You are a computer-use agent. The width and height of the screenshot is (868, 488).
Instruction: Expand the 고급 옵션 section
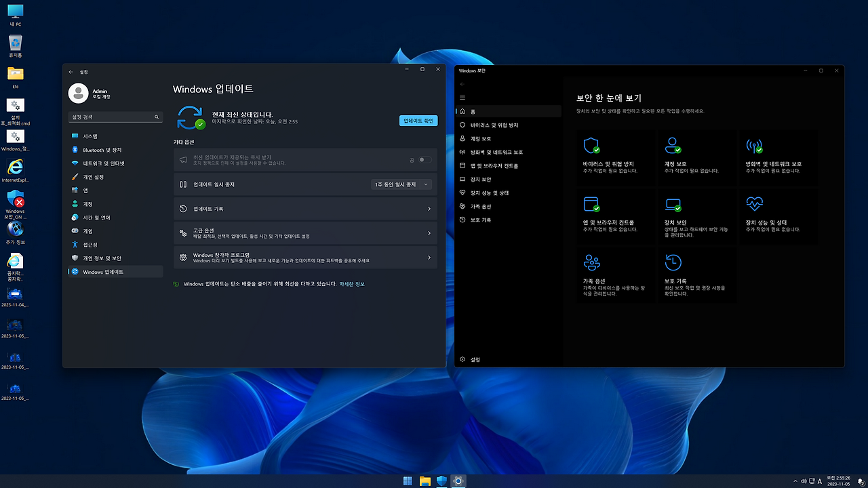pos(305,234)
